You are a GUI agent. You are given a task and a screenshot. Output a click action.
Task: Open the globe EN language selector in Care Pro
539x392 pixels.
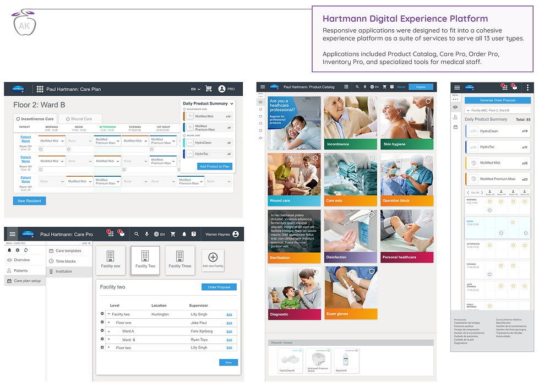(x=159, y=234)
